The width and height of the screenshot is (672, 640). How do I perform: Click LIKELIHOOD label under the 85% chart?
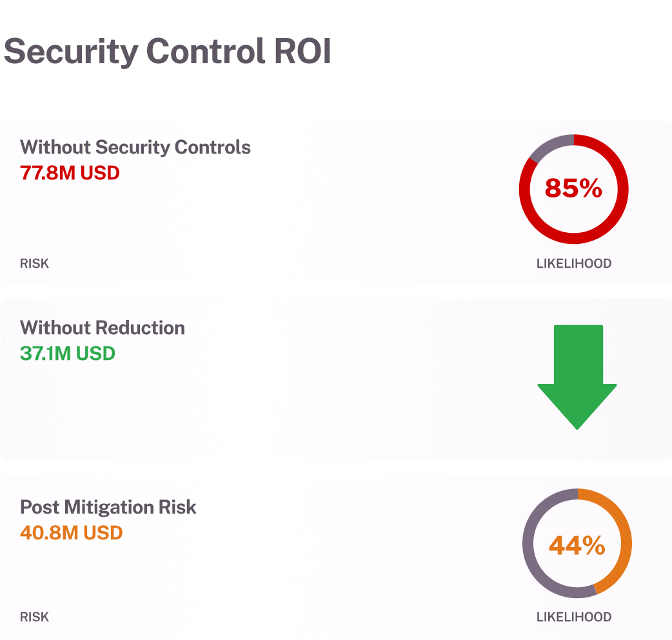[x=574, y=263]
